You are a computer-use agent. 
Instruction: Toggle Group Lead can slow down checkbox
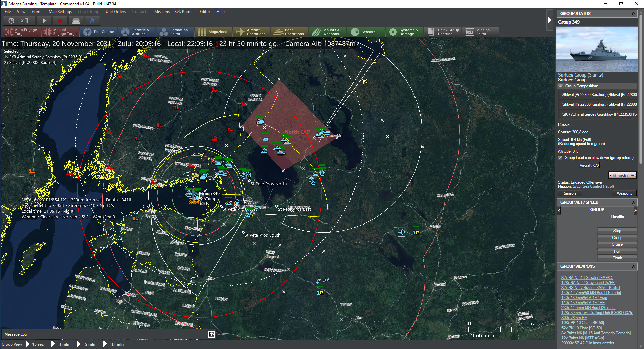[560, 158]
